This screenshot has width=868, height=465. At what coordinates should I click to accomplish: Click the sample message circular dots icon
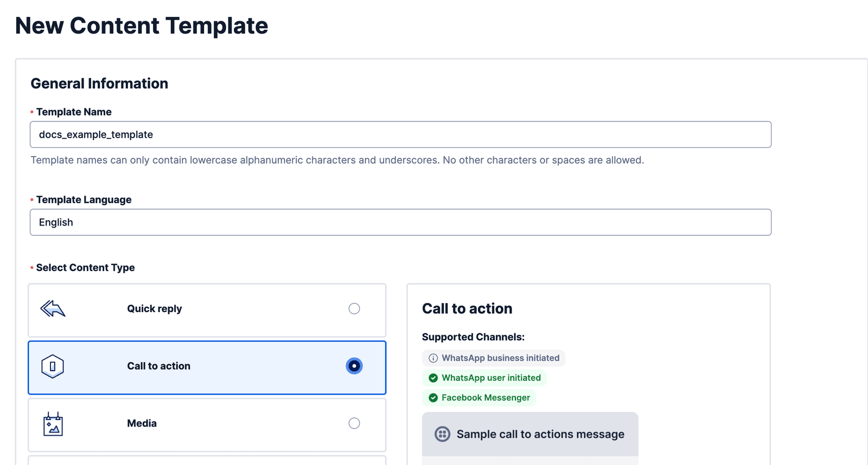[x=442, y=434]
